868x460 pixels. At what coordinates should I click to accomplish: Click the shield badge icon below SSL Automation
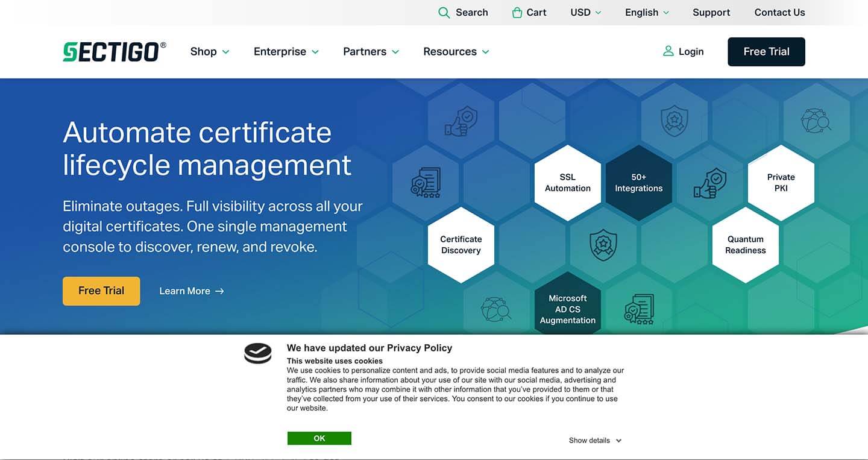(603, 245)
